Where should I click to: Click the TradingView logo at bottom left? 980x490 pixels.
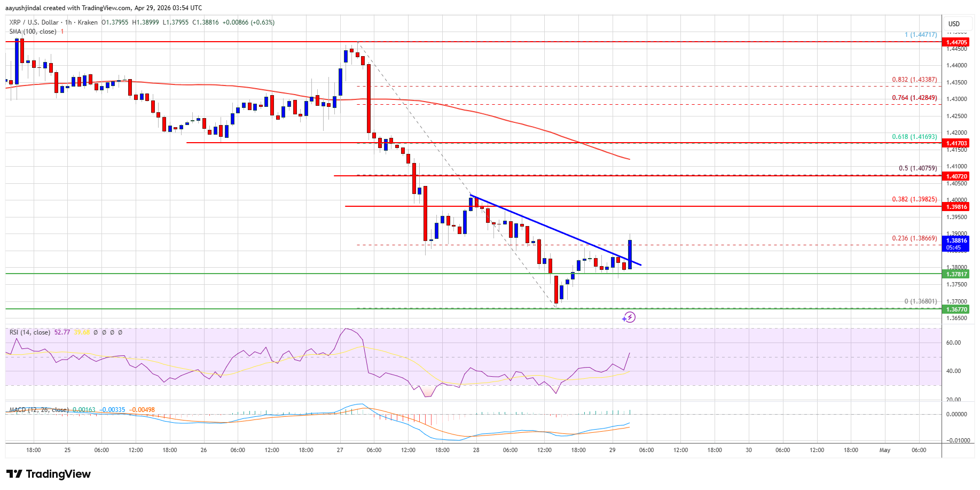point(49,474)
